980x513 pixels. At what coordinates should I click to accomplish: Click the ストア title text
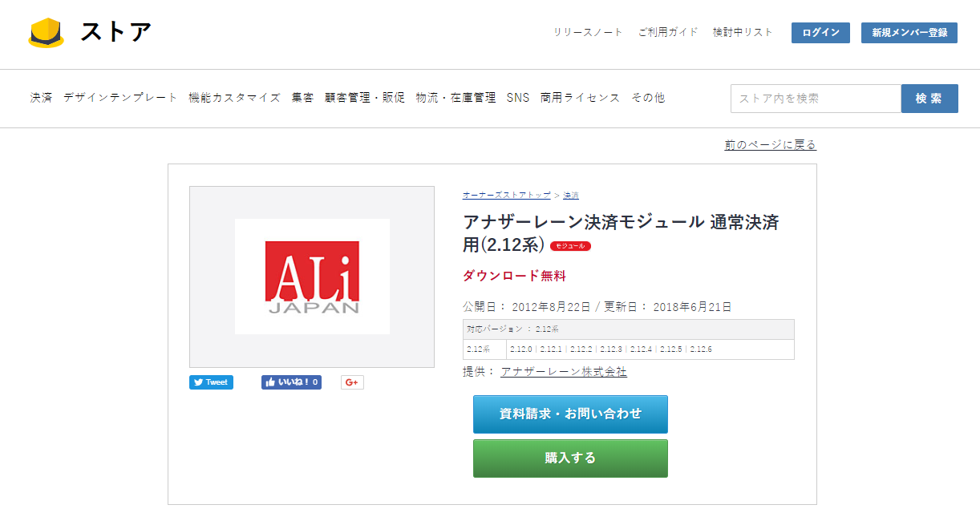[115, 33]
